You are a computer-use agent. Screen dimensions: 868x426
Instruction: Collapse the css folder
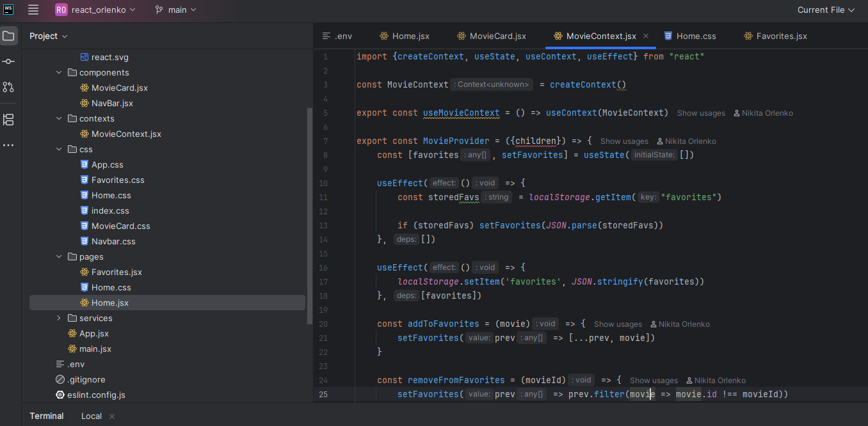59,149
